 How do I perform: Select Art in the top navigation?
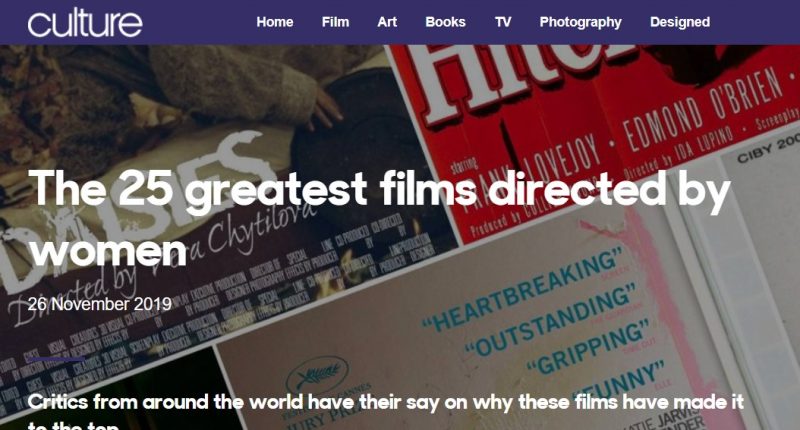pos(387,22)
